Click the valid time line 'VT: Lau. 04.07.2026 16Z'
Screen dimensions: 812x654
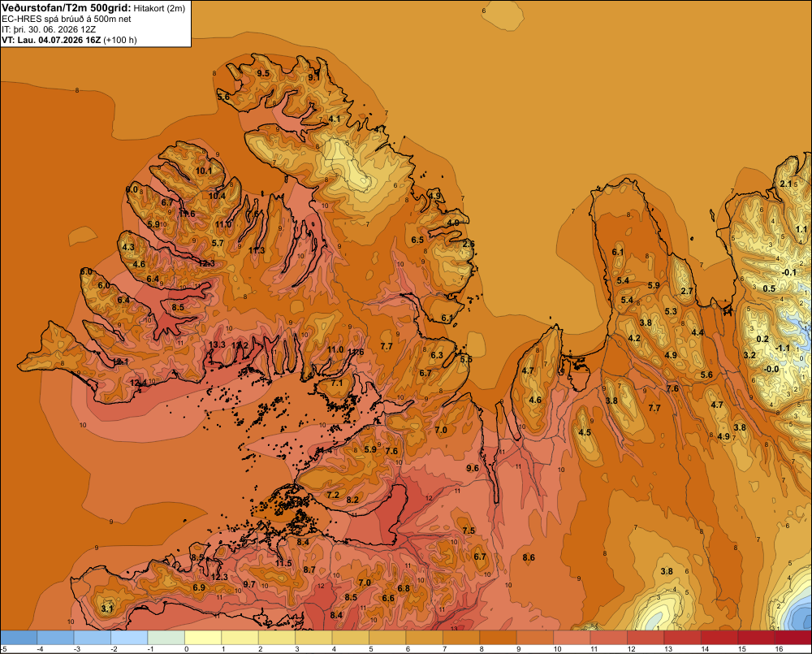(x=51, y=40)
